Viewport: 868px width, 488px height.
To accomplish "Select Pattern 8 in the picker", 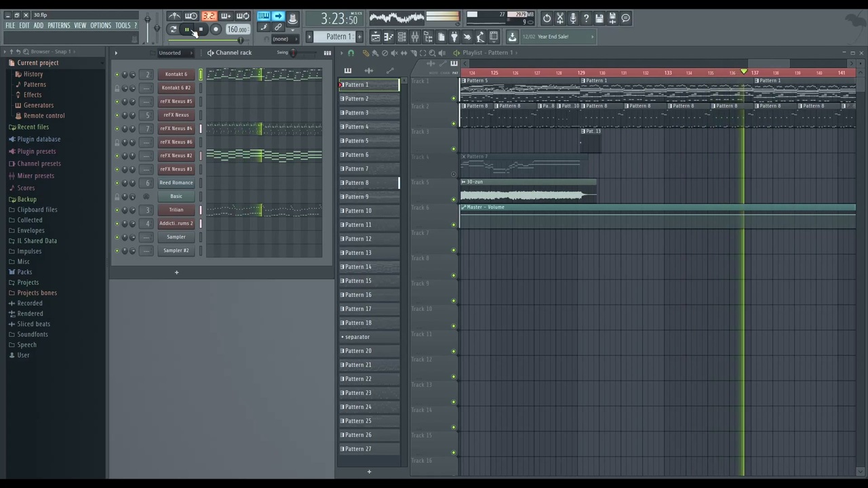I will tap(370, 183).
